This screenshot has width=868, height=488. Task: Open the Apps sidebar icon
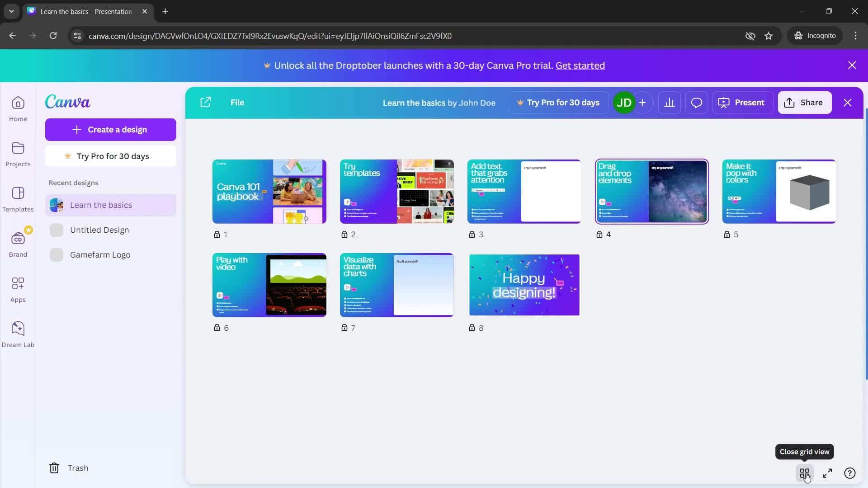(x=18, y=290)
